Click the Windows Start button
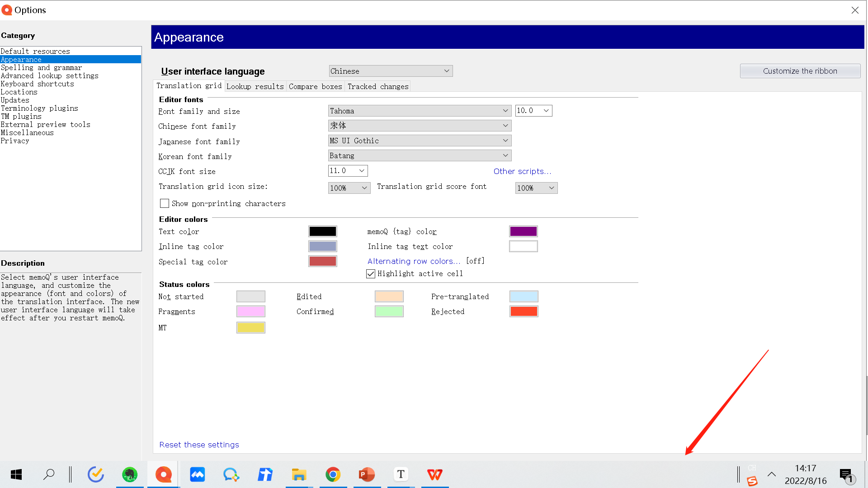 coord(16,474)
